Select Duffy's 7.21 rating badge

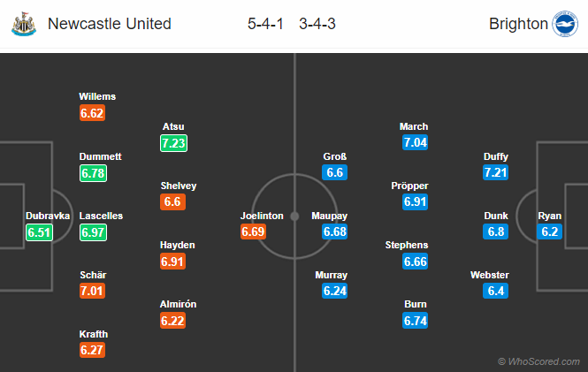(495, 172)
